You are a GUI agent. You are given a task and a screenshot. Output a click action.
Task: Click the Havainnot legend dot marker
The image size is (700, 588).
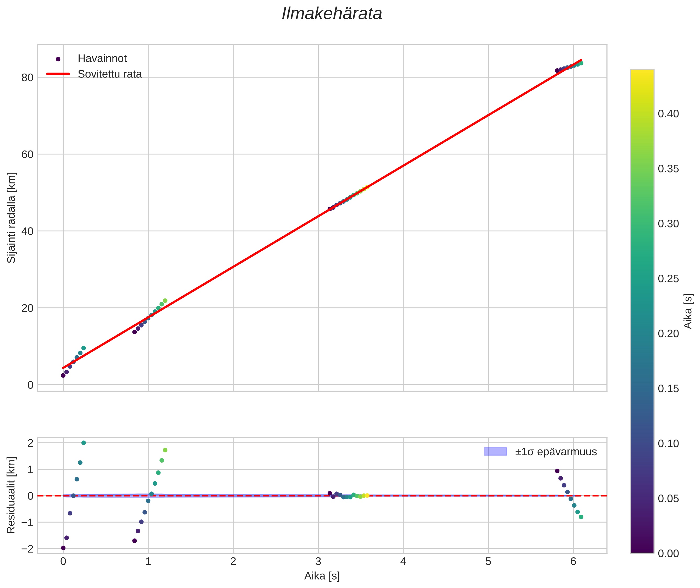(x=58, y=59)
